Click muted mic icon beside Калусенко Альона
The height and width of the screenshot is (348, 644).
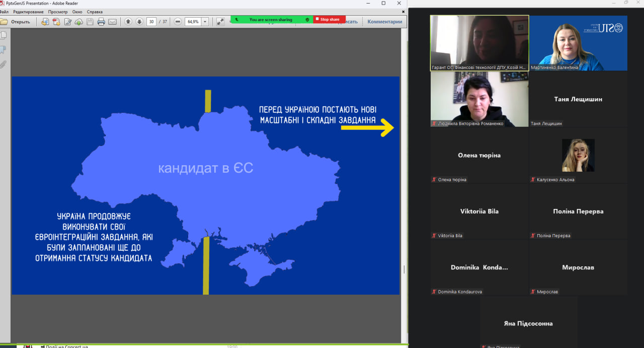(533, 180)
